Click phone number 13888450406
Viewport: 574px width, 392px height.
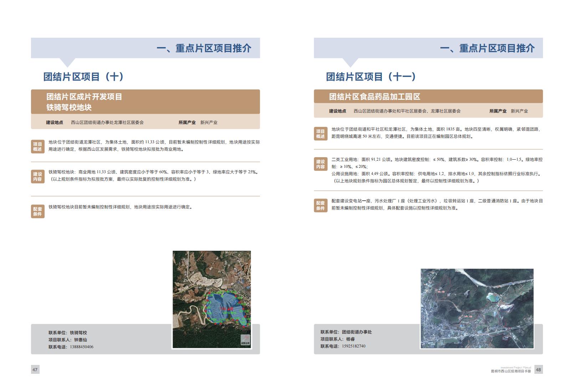(x=82, y=347)
